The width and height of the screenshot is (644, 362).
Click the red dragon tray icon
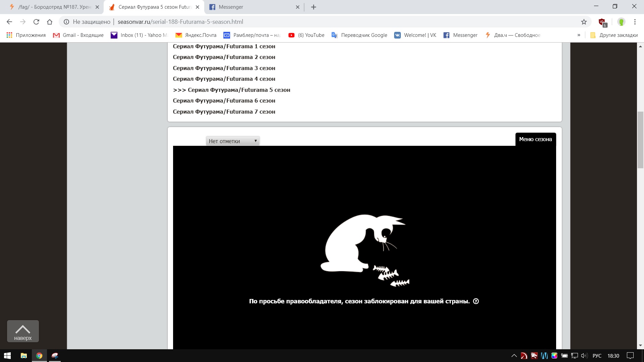click(534, 356)
